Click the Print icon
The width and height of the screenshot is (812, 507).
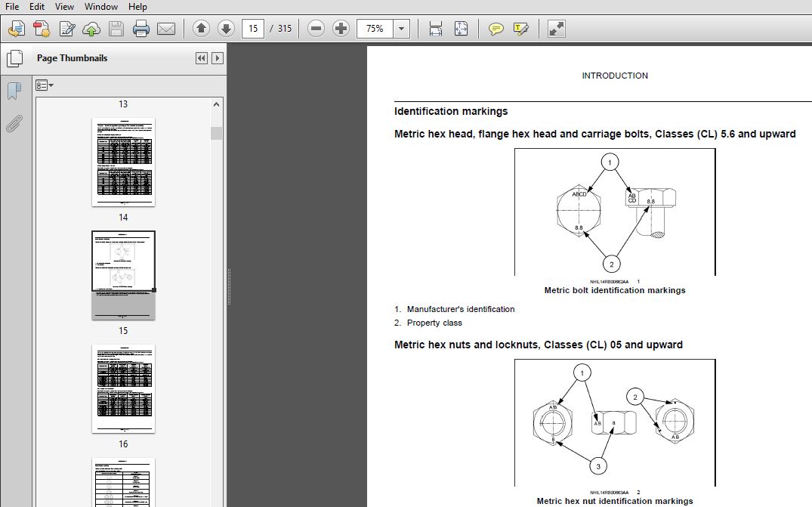coord(140,29)
